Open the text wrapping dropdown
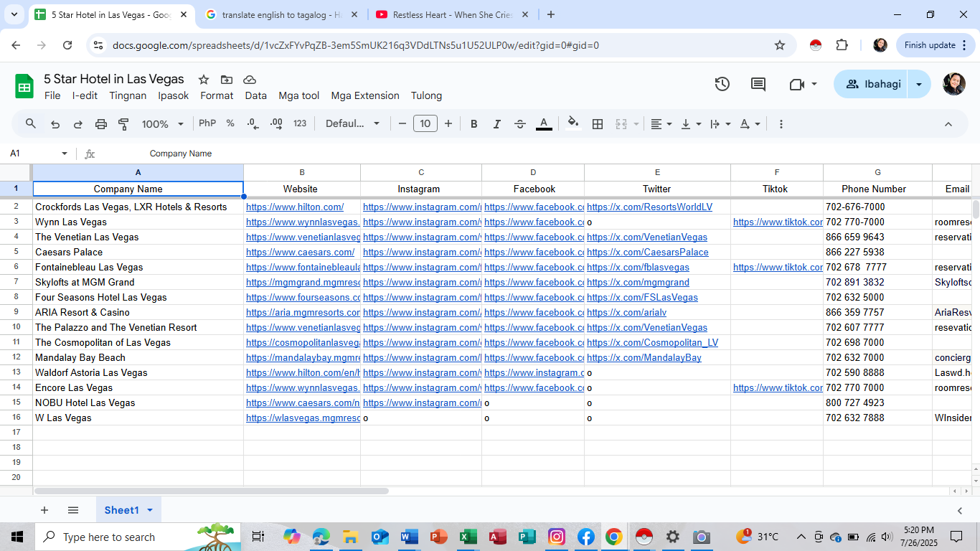The height and width of the screenshot is (551, 980). (720, 124)
